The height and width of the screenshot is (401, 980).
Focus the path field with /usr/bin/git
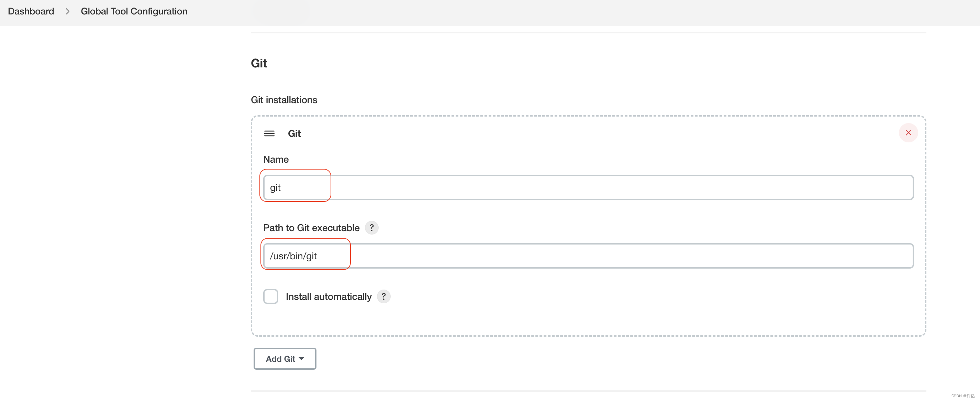[x=588, y=256]
